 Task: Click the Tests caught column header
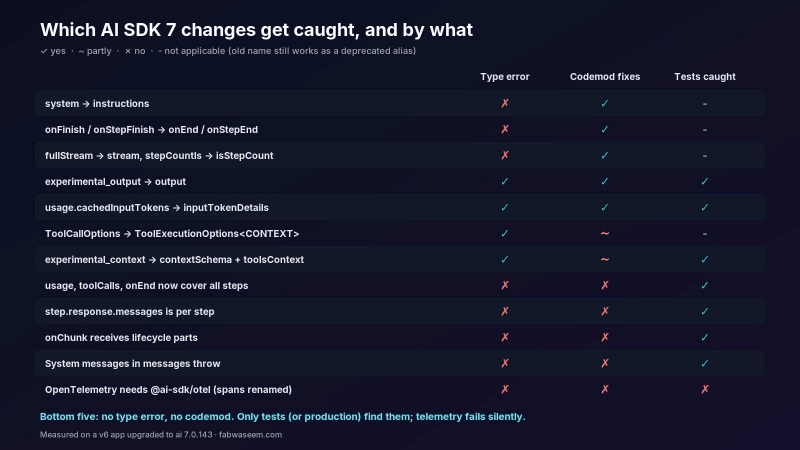(705, 77)
